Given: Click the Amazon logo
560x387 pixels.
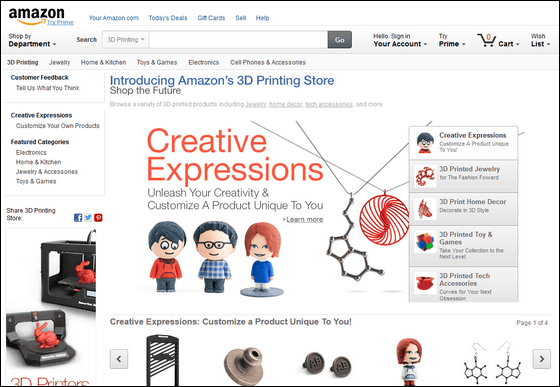Looking at the screenshot, I should click(x=36, y=16).
